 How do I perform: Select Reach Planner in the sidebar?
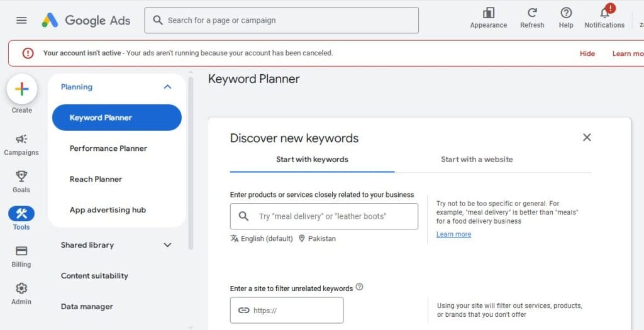[96, 179]
